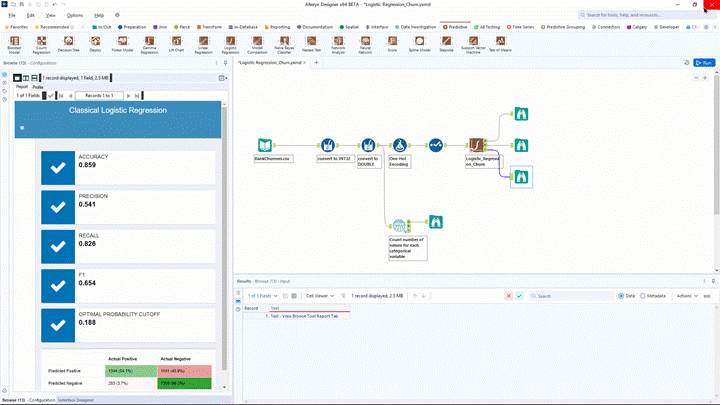The height and width of the screenshot is (405, 720).
Task: Open a new workflow tab
Action: pos(316,62)
